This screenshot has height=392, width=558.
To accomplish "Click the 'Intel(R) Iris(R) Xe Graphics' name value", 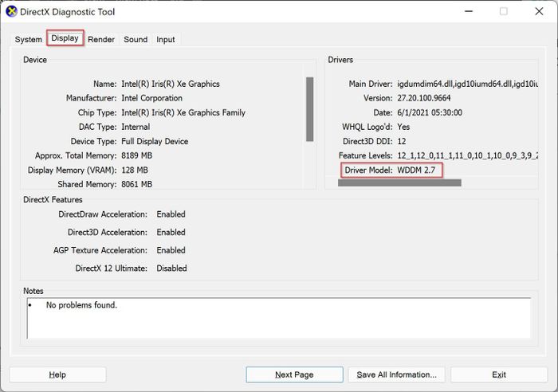I will [x=171, y=84].
